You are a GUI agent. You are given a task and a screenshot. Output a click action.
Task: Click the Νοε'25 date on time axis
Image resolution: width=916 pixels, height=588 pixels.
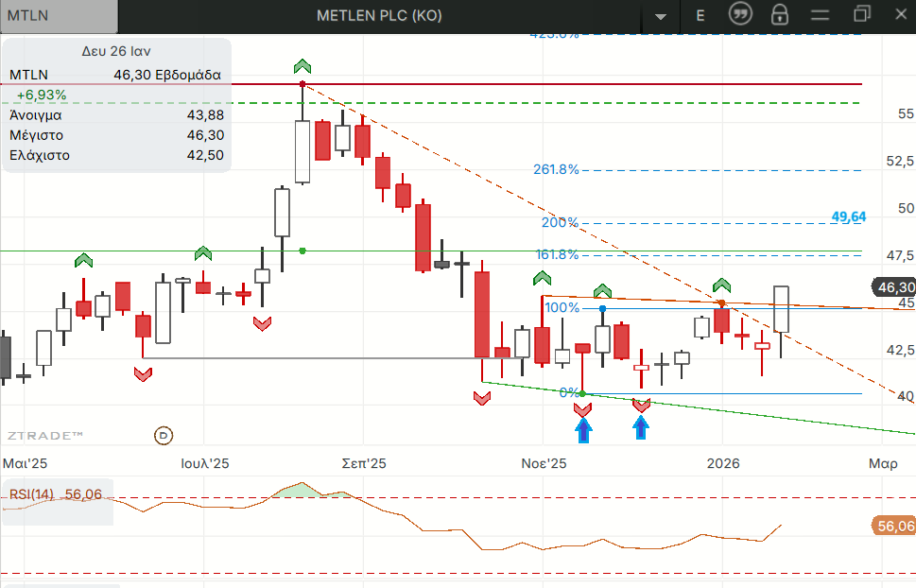click(x=544, y=463)
